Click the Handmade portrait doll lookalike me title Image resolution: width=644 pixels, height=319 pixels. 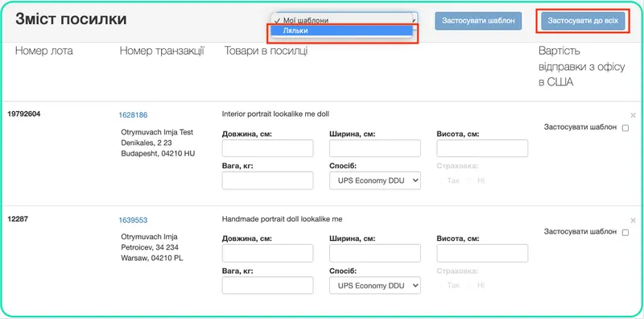click(x=282, y=219)
